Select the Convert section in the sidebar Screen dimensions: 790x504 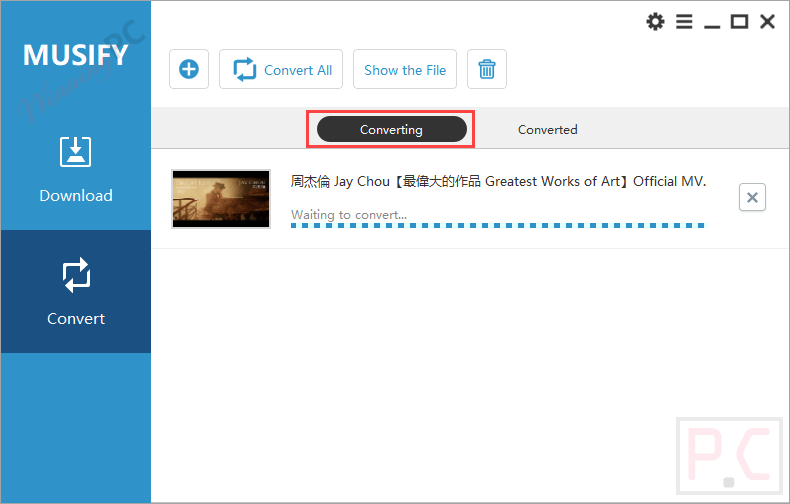76,291
